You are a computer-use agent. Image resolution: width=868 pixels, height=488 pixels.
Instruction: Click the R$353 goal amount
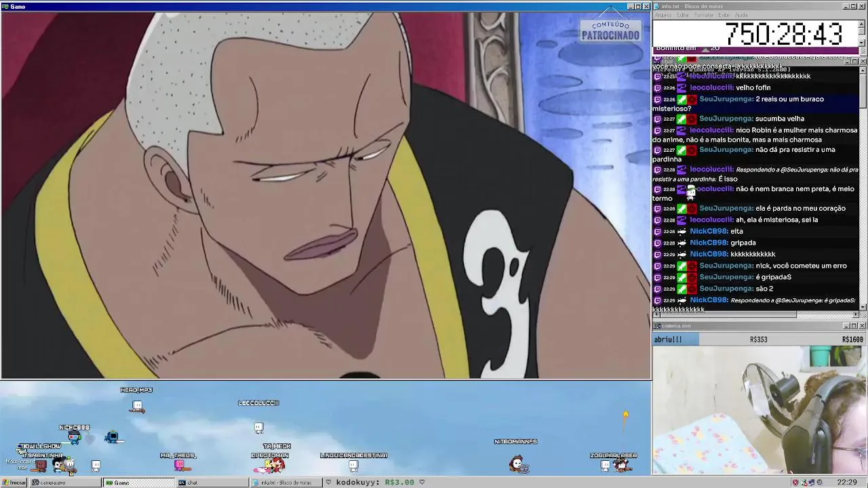click(x=758, y=340)
